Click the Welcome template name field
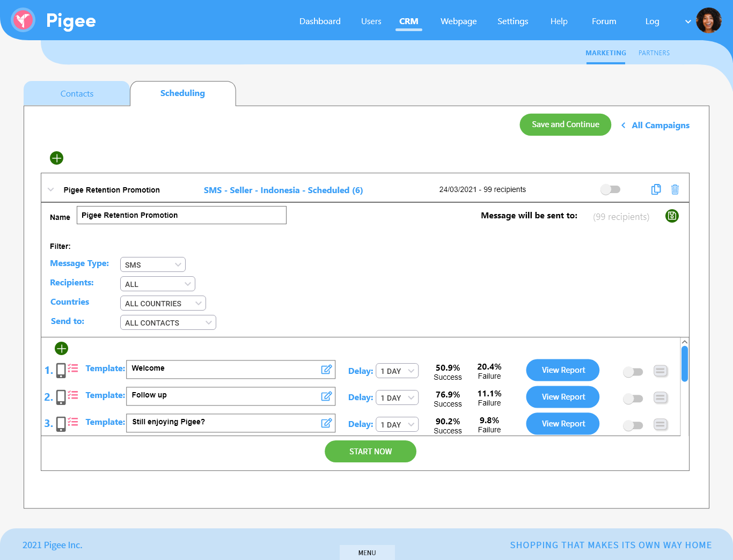Image resolution: width=733 pixels, height=560 pixels. 231,369
